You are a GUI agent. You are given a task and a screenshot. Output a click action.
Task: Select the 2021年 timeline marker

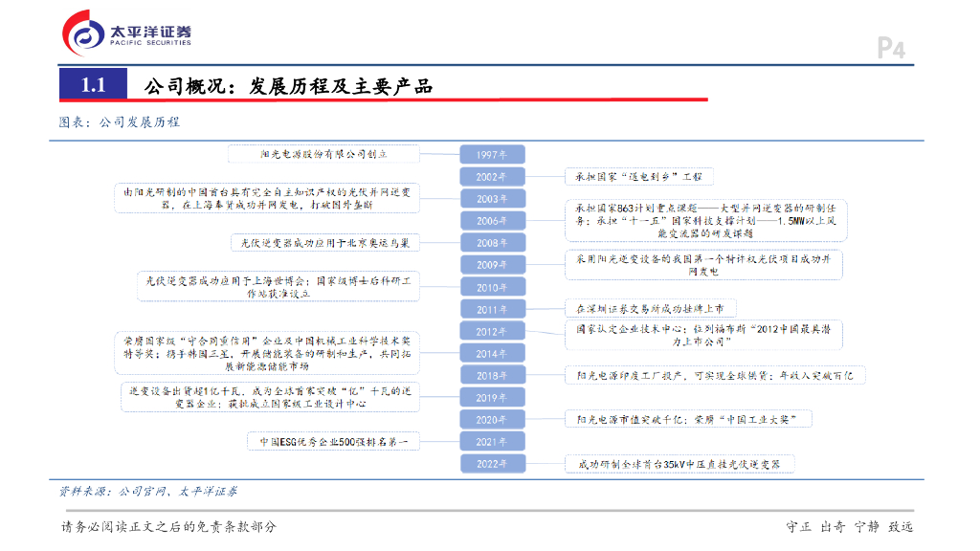492,442
